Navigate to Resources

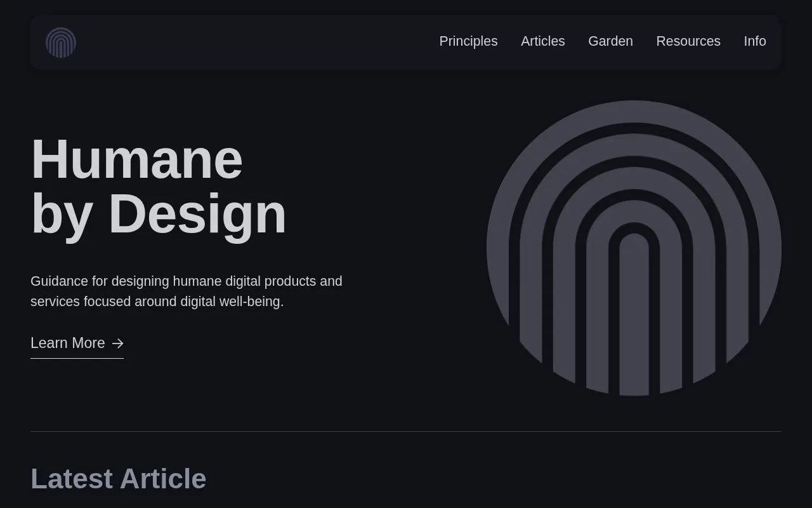(688, 41)
